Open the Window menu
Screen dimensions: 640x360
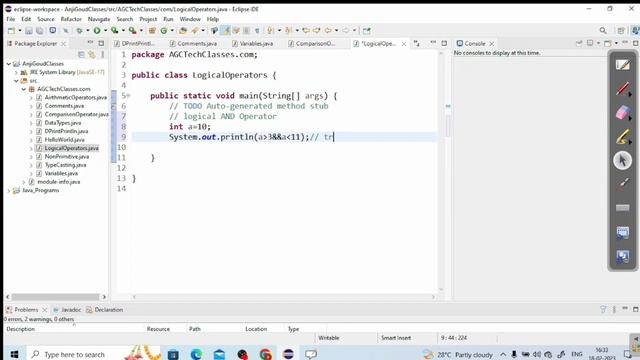190,19
